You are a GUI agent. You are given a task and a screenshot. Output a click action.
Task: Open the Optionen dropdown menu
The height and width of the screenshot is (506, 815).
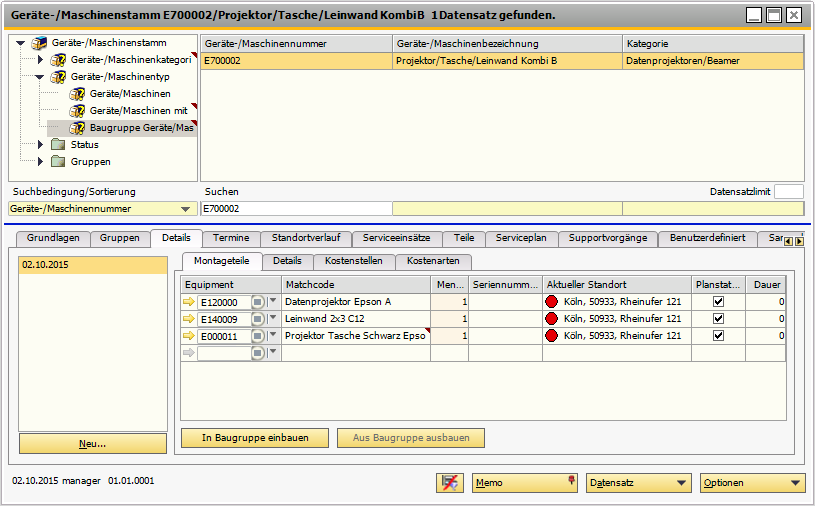[752, 483]
